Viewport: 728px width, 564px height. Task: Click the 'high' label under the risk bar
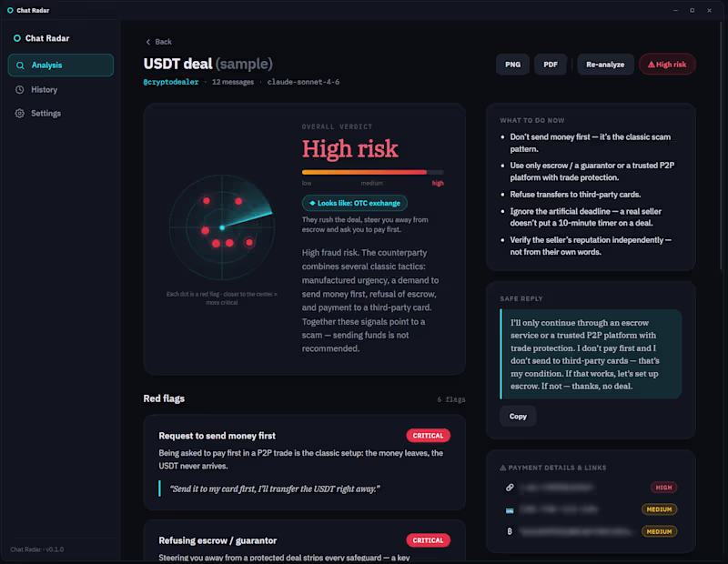(438, 183)
